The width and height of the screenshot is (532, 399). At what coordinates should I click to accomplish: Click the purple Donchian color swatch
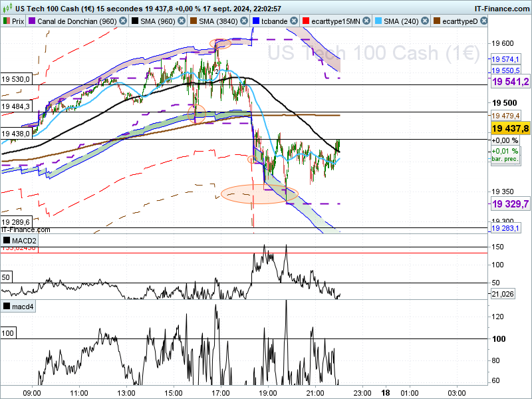[x=32, y=21]
